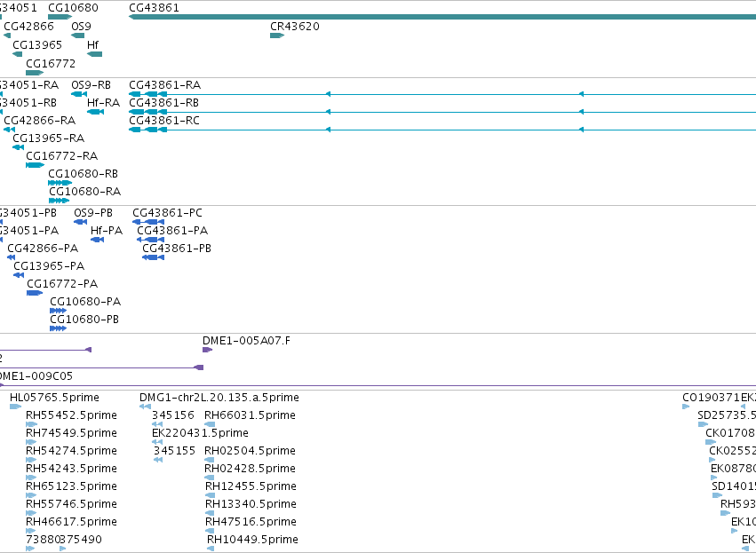756x553 pixels.
Task: Select protein Hf-PA
Action: click(x=97, y=240)
